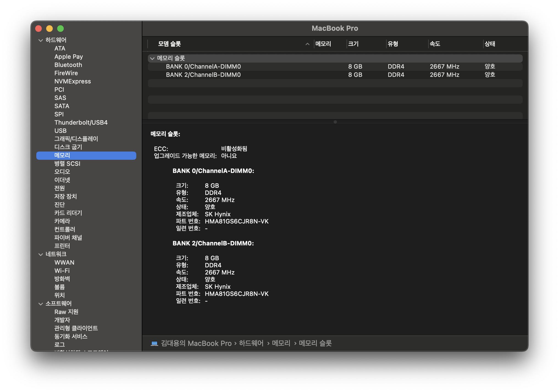The image size is (559, 392).
Task: Select 이더넷 in the sidebar
Action: (x=62, y=180)
